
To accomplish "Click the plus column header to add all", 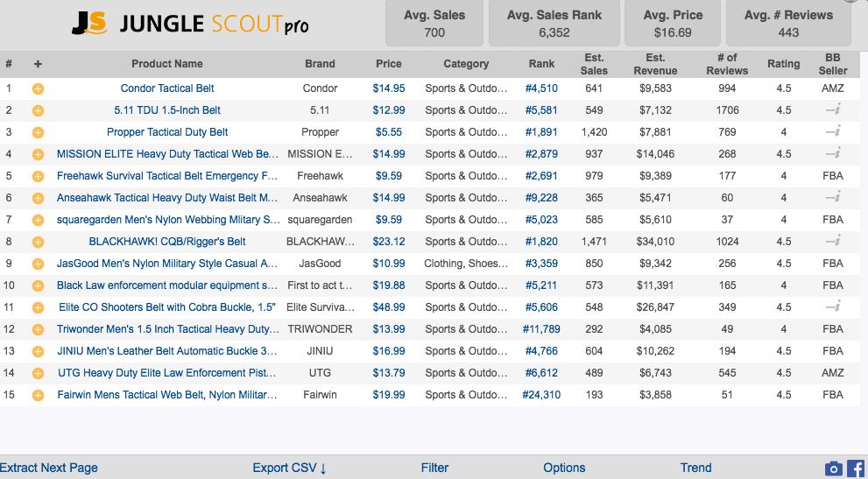I will [38, 64].
